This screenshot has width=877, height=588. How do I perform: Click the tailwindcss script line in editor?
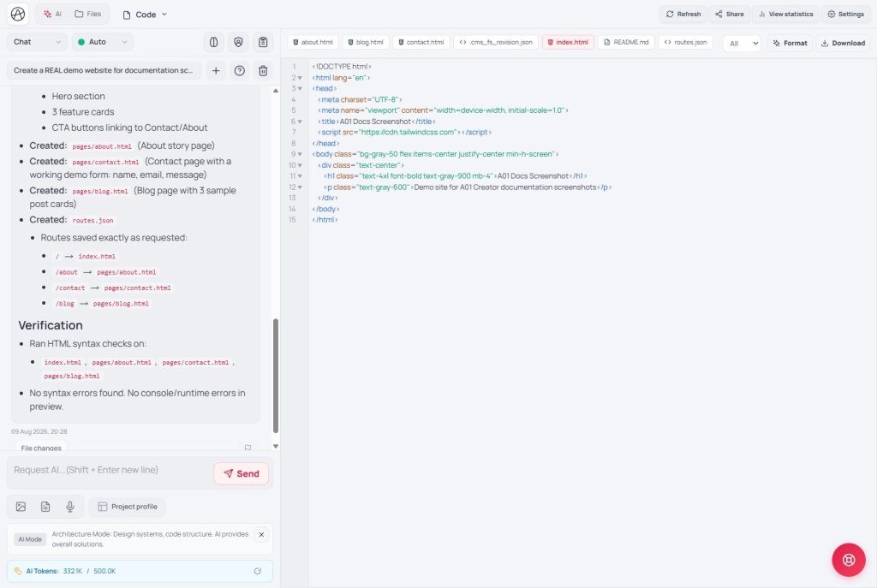coord(404,133)
